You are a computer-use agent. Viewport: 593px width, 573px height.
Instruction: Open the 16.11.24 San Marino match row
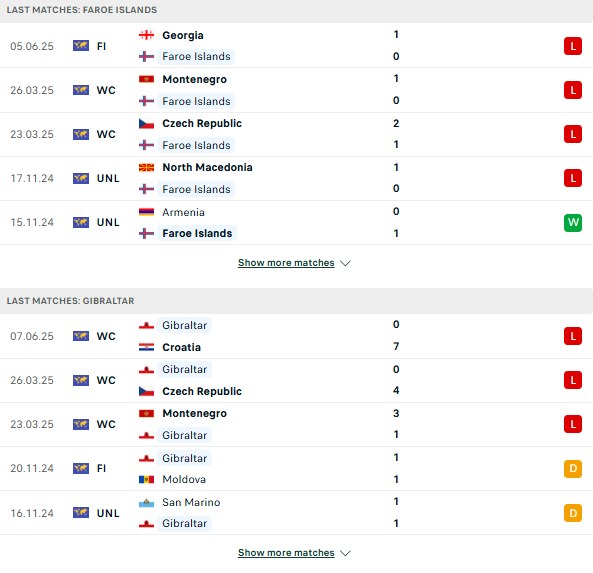click(x=296, y=513)
